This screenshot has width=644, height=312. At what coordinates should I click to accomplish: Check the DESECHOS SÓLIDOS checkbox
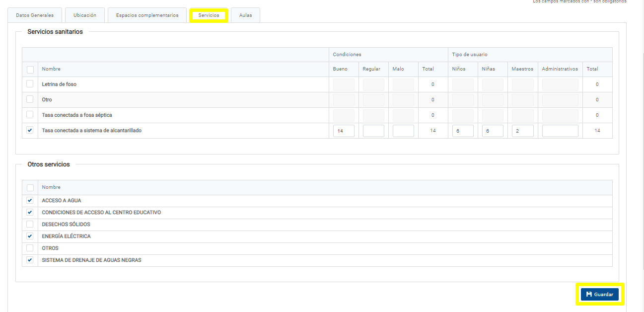pos(30,224)
